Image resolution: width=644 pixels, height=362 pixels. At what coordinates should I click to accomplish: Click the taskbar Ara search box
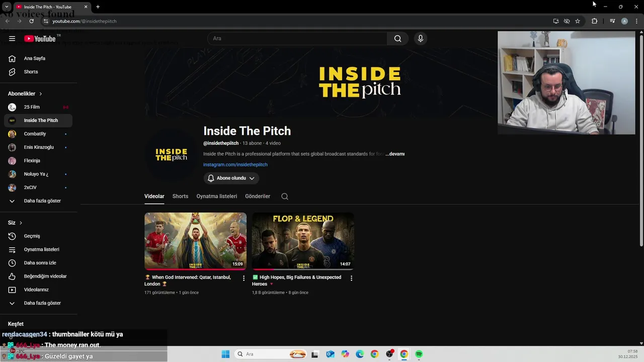pyautogui.click(x=272, y=354)
